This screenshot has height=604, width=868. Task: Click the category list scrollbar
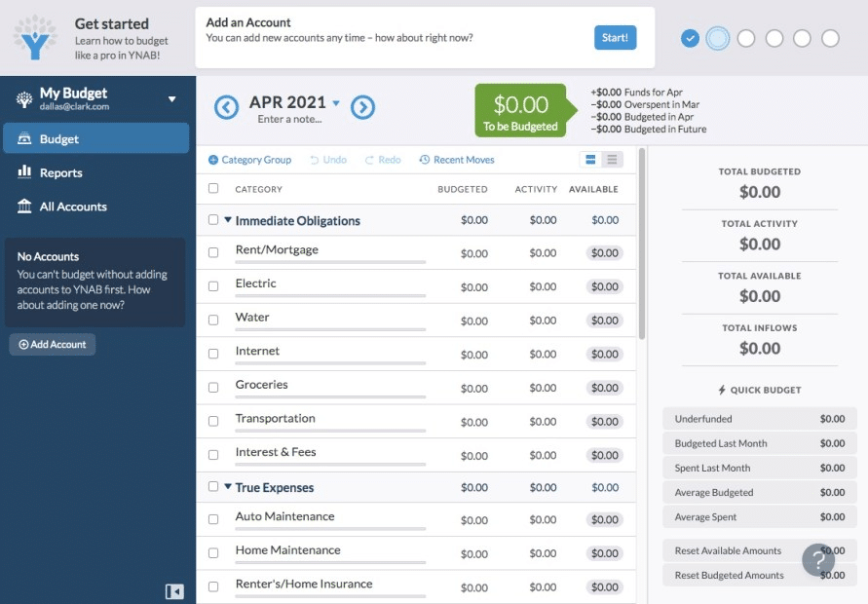642,243
